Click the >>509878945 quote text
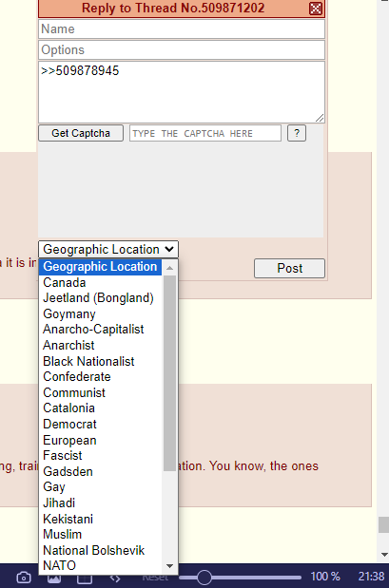The height and width of the screenshot is (588, 389). coord(80,71)
